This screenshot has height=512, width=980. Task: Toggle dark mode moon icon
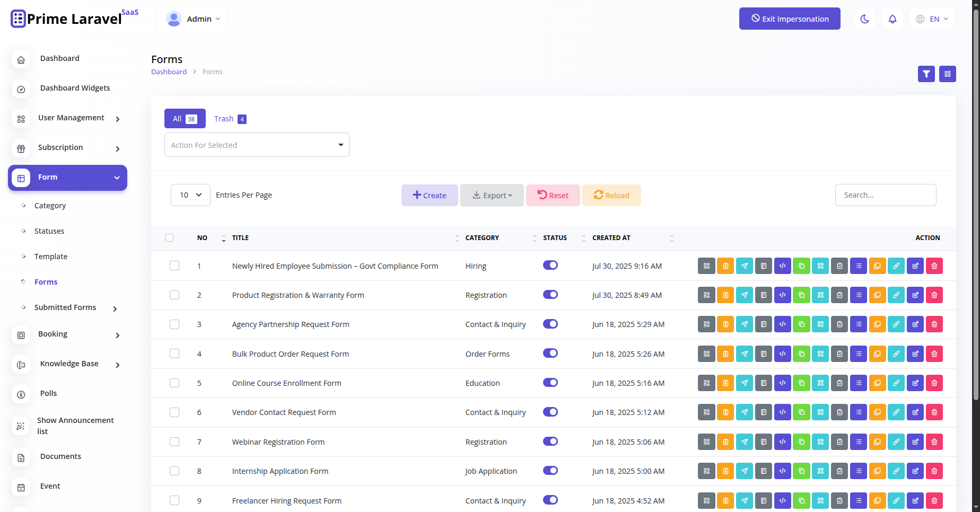(x=864, y=19)
